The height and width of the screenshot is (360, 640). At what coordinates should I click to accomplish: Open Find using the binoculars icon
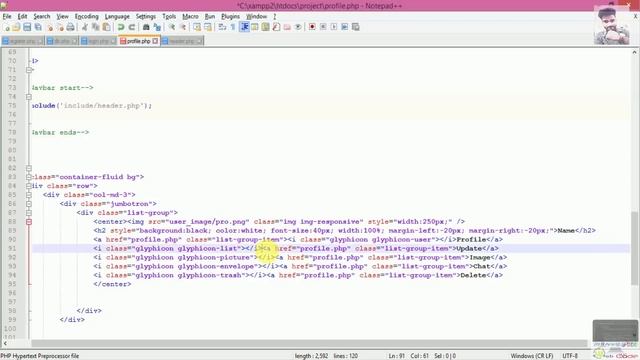click(x=146, y=27)
